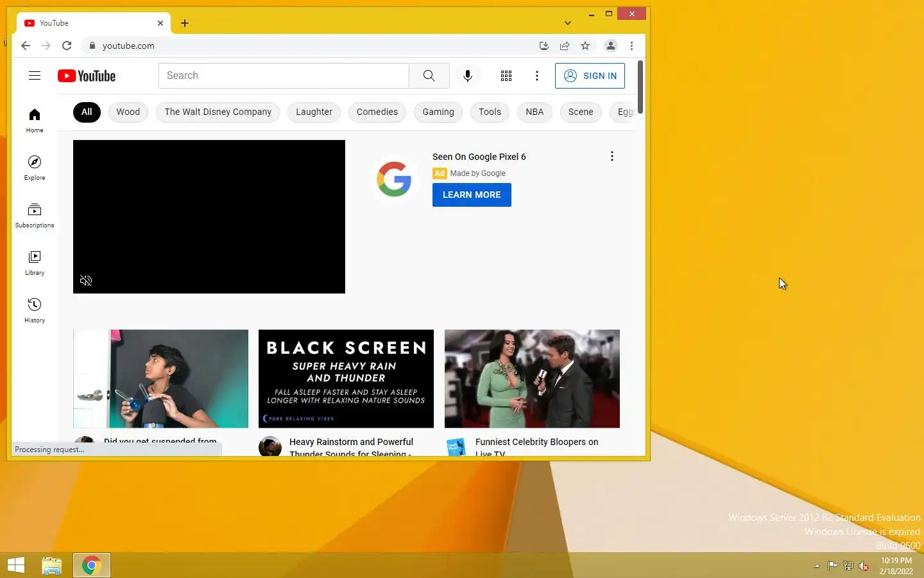Select the All filter chip
The width and height of the screenshot is (924, 578).
click(x=87, y=112)
